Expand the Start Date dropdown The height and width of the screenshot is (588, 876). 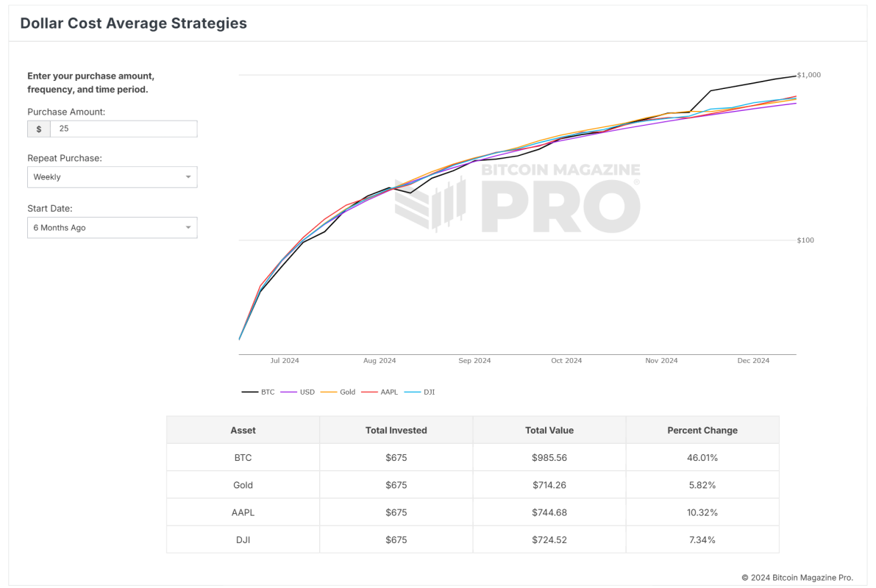pos(112,228)
